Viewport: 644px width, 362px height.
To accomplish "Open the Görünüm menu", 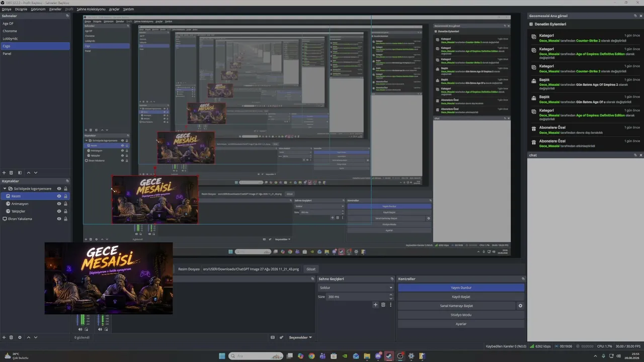I will [38, 9].
